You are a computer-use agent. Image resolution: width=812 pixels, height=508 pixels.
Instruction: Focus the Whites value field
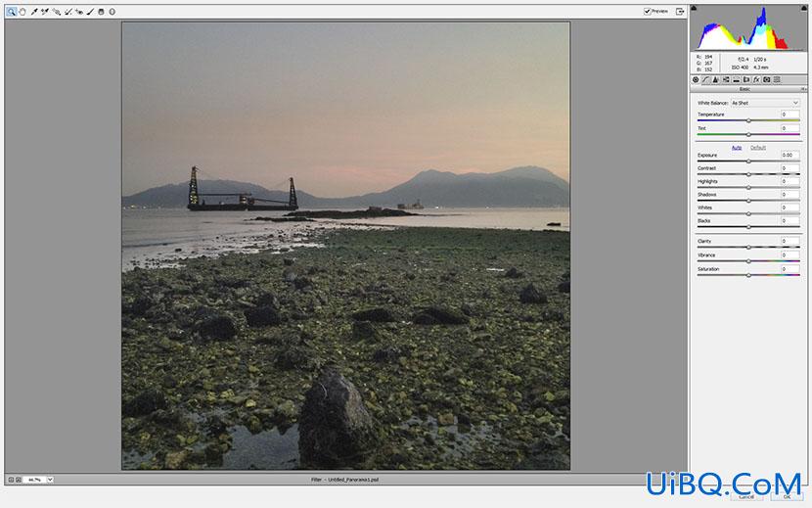coord(789,208)
